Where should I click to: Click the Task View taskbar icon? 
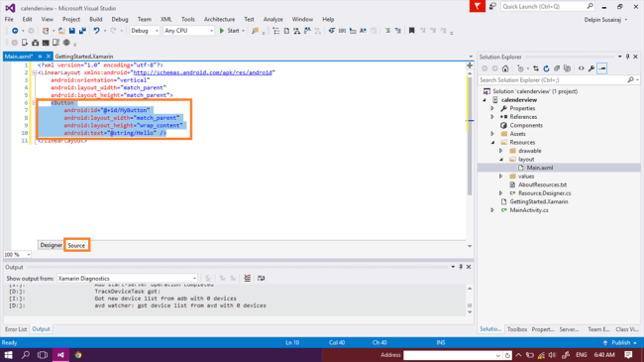point(43,355)
